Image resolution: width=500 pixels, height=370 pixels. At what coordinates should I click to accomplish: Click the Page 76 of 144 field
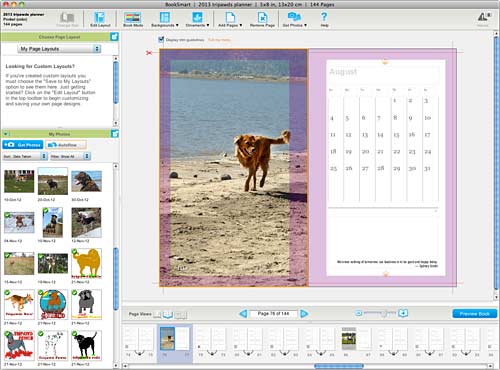(x=274, y=313)
